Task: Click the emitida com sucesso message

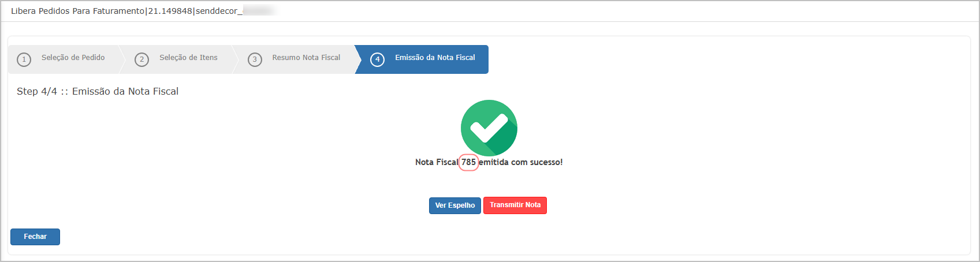Action: coord(520,162)
